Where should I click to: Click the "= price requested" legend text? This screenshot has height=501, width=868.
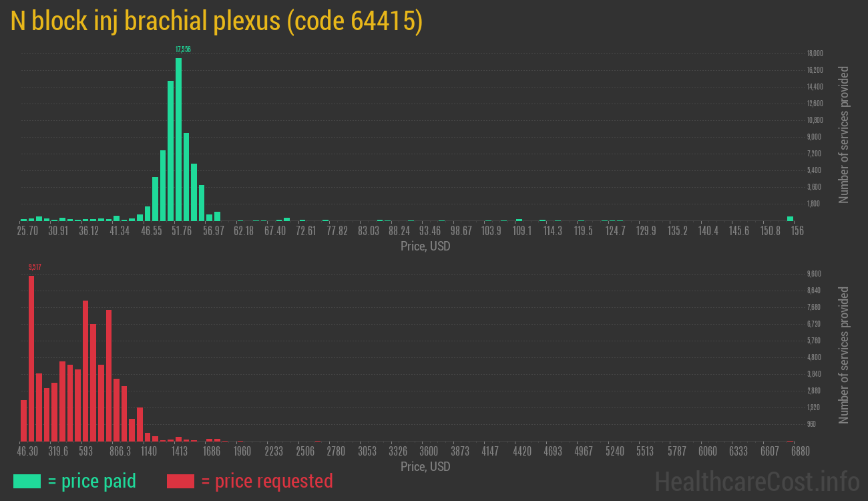coord(266,481)
